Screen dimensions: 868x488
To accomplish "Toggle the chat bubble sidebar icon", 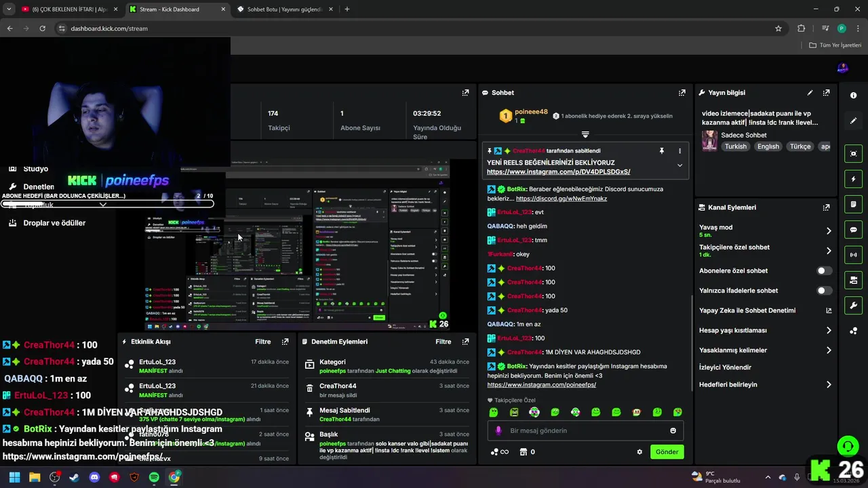I will coord(853,230).
